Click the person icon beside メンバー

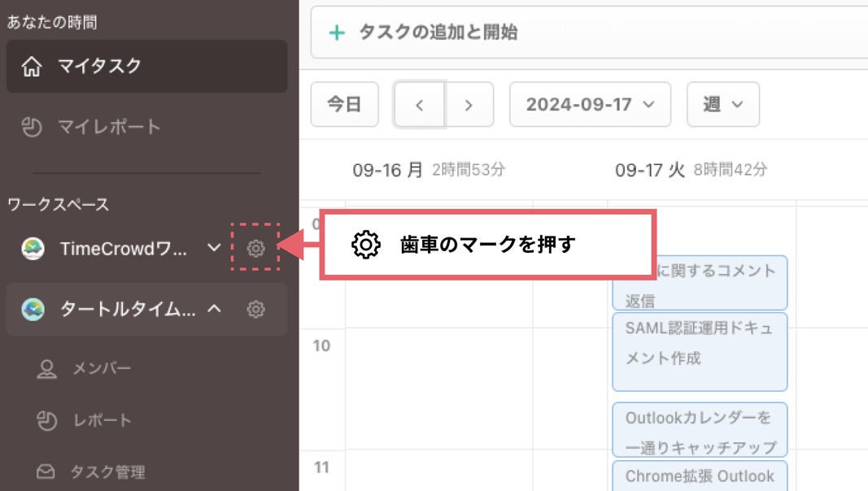point(47,369)
